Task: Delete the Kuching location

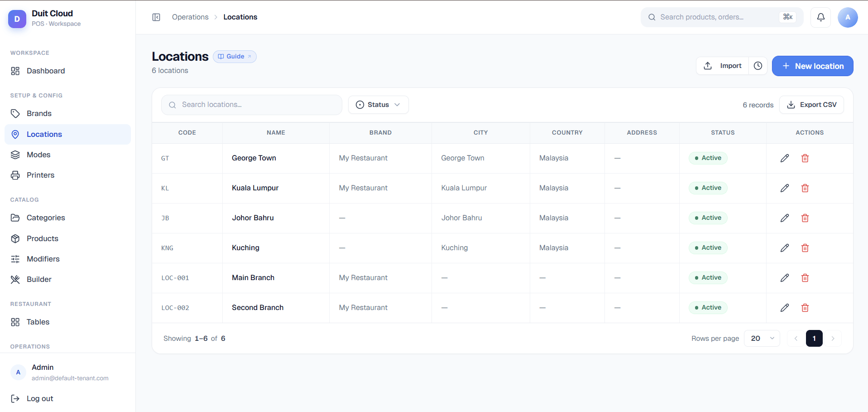Action: pyautogui.click(x=805, y=248)
